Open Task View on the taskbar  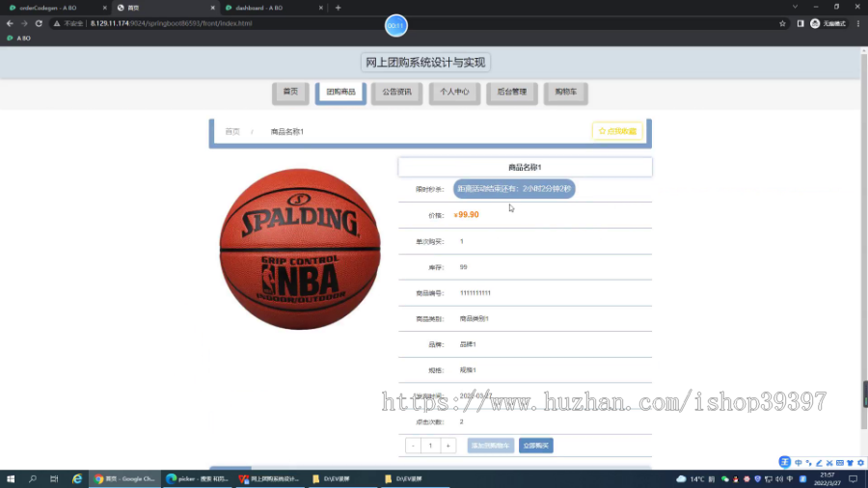click(54, 478)
